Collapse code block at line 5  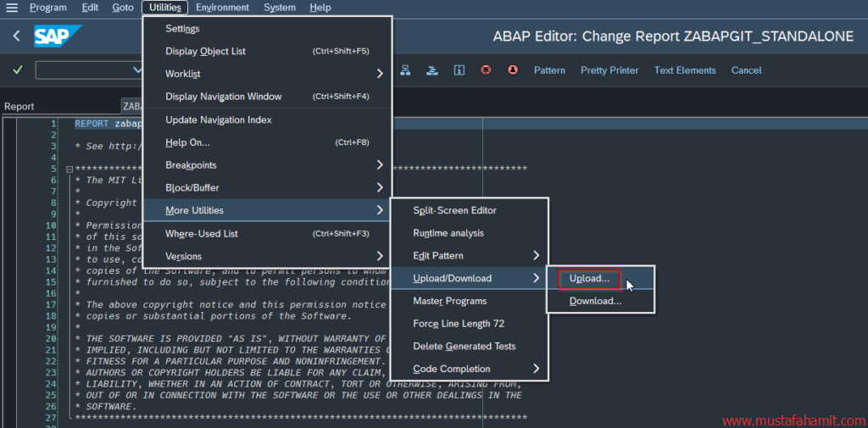point(69,170)
